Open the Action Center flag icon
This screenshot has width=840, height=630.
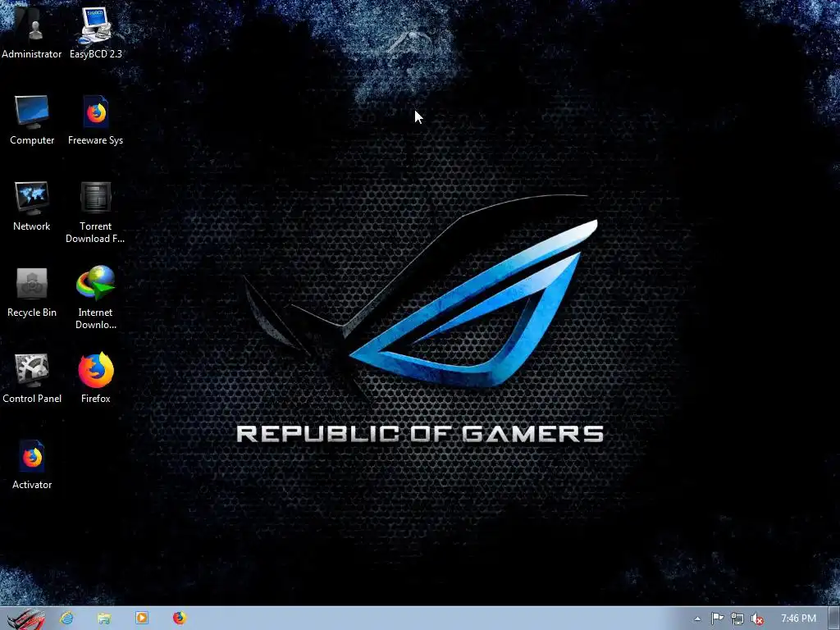(717, 619)
